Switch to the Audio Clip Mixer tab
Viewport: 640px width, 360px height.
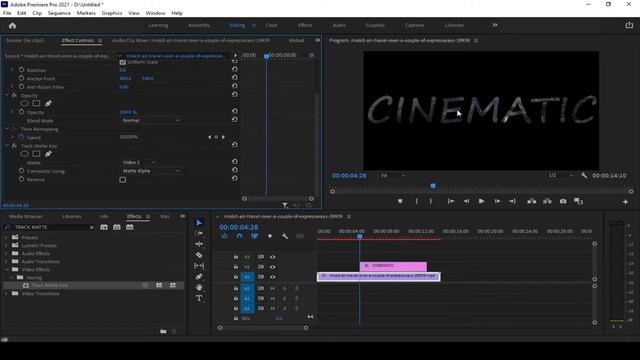191,40
